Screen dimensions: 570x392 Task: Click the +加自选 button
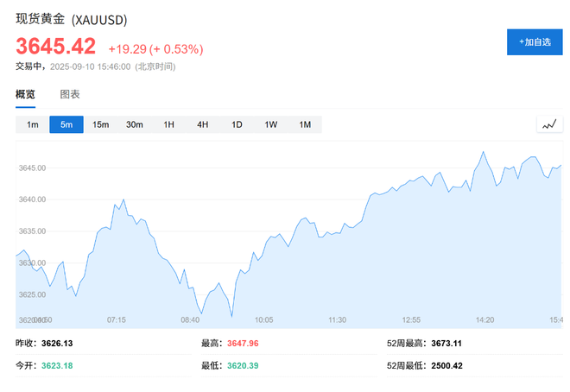coord(535,41)
